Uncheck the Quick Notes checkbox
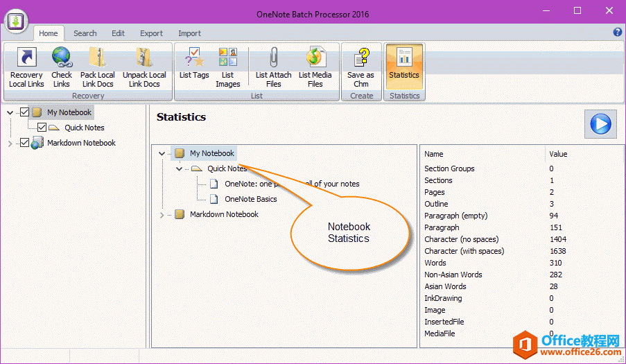This screenshot has width=626, height=364. point(42,128)
